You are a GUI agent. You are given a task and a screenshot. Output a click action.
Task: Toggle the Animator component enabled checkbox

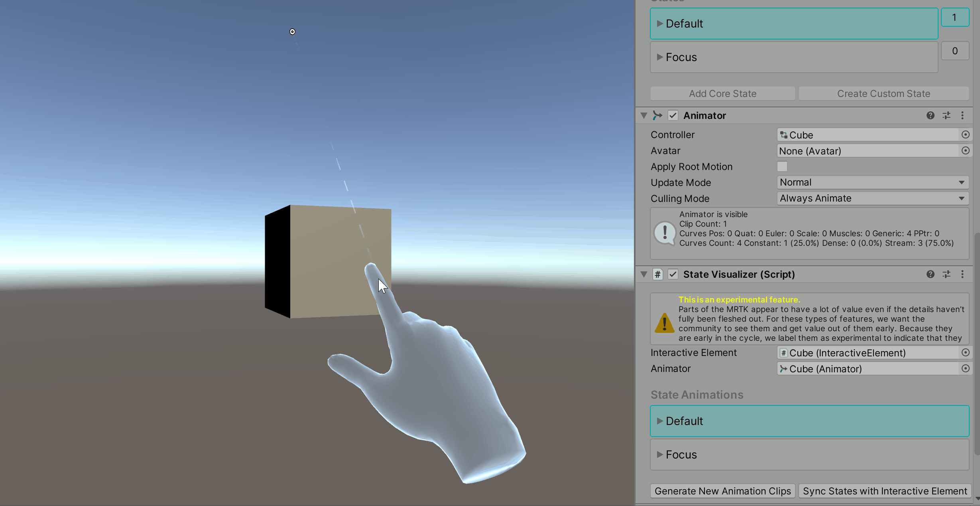click(x=673, y=116)
